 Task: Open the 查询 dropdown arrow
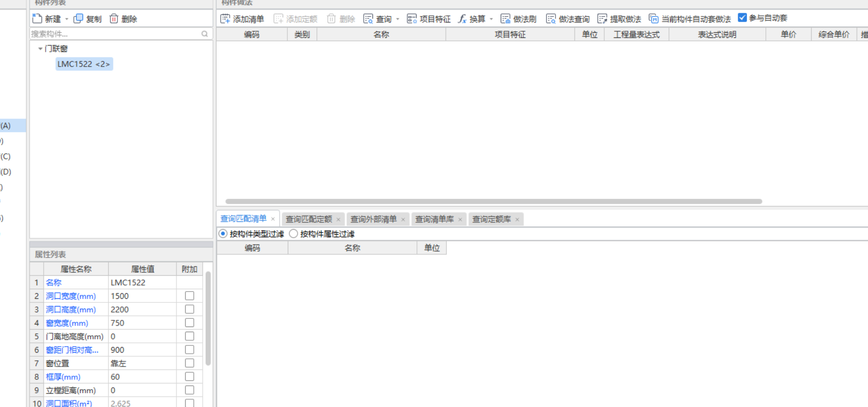(x=398, y=19)
